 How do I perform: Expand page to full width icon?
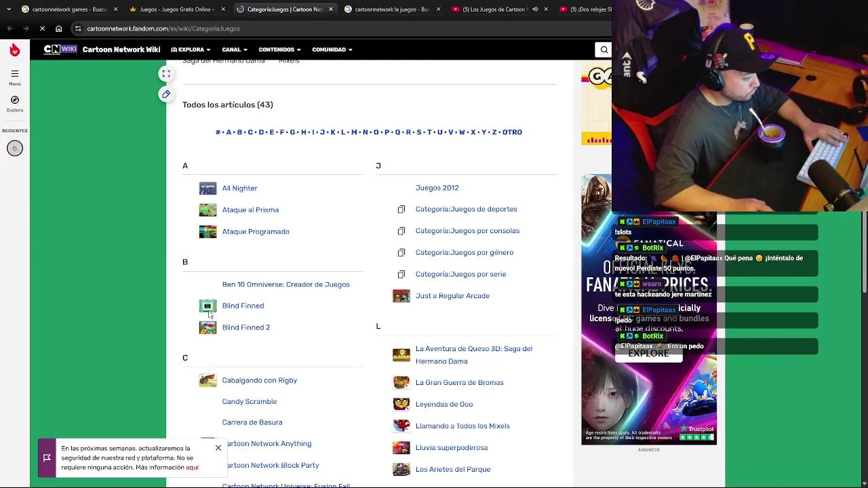pos(166,73)
